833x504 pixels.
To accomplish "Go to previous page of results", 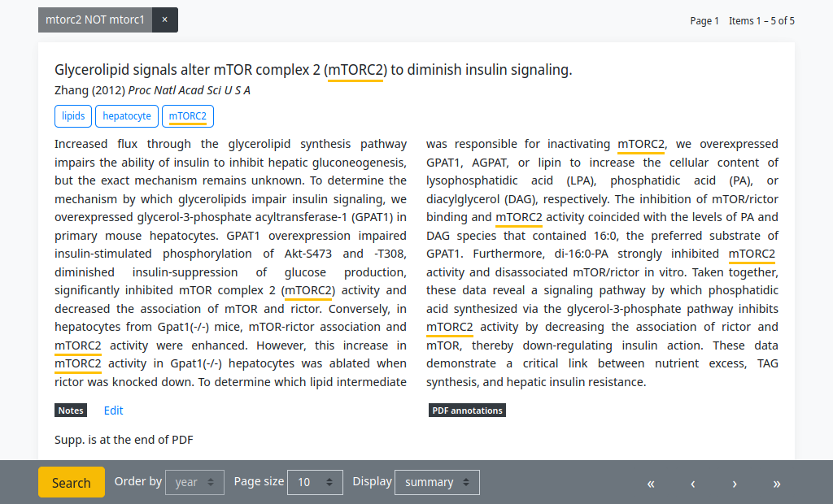I will pos(693,484).
